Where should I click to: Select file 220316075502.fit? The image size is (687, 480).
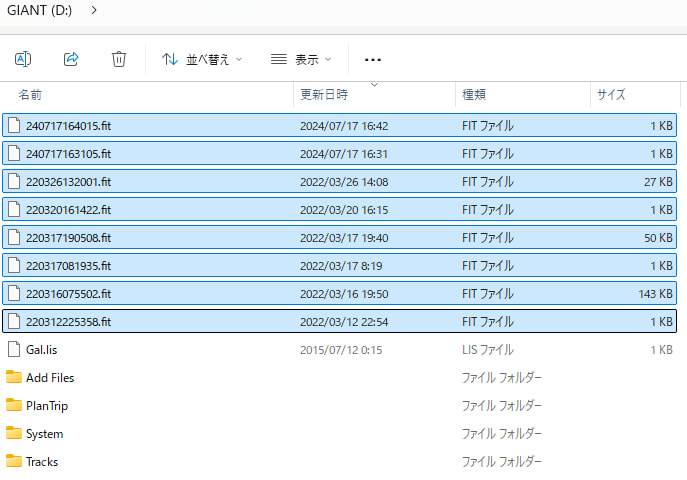click(x=68, y=294)
